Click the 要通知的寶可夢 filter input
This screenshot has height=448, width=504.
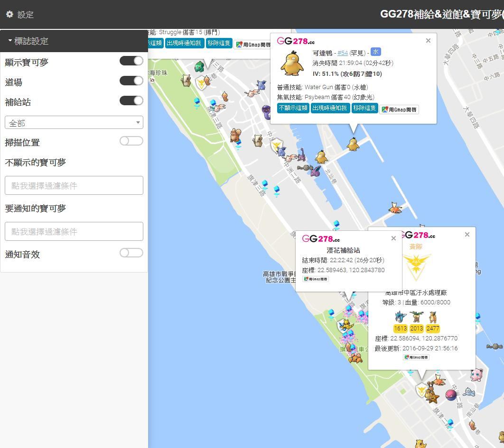(x=74, y=231)
